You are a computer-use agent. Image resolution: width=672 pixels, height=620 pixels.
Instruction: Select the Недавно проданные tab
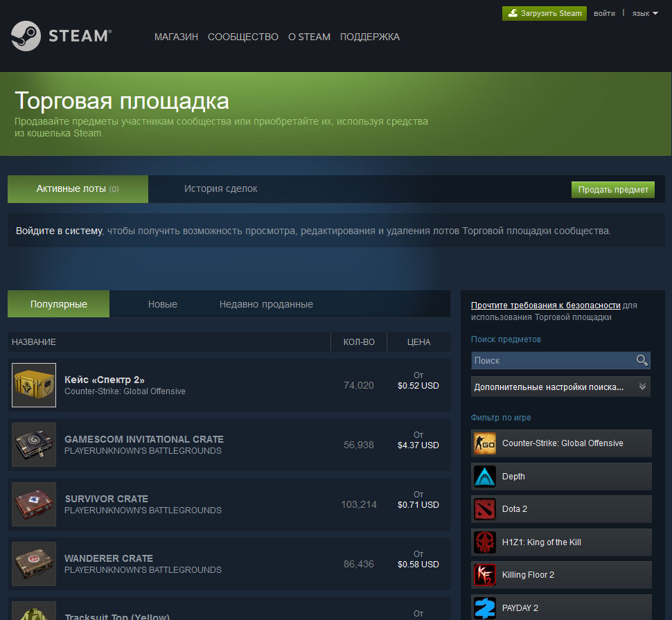266,304
